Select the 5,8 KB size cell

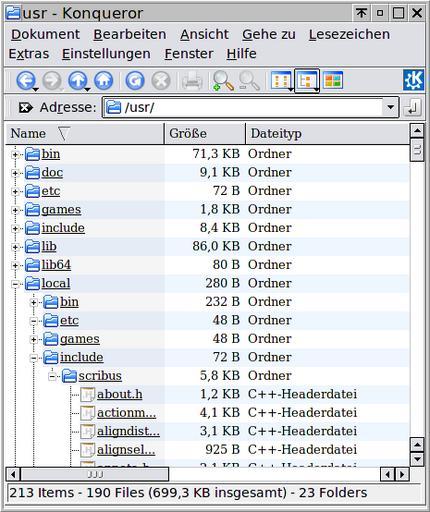pyautogui.click(x=220, y=376)
